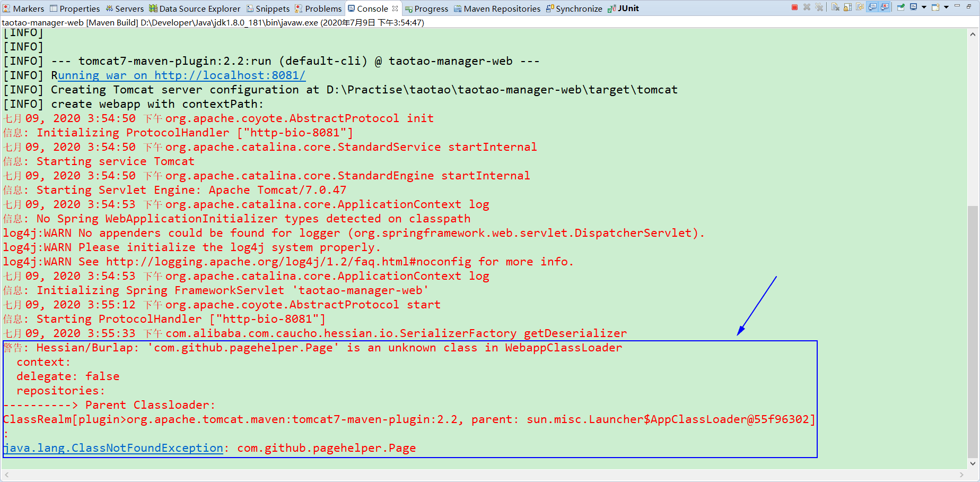Switch to the Progress tab
Viewport: 980px width, 482px height.
[426, 8]
